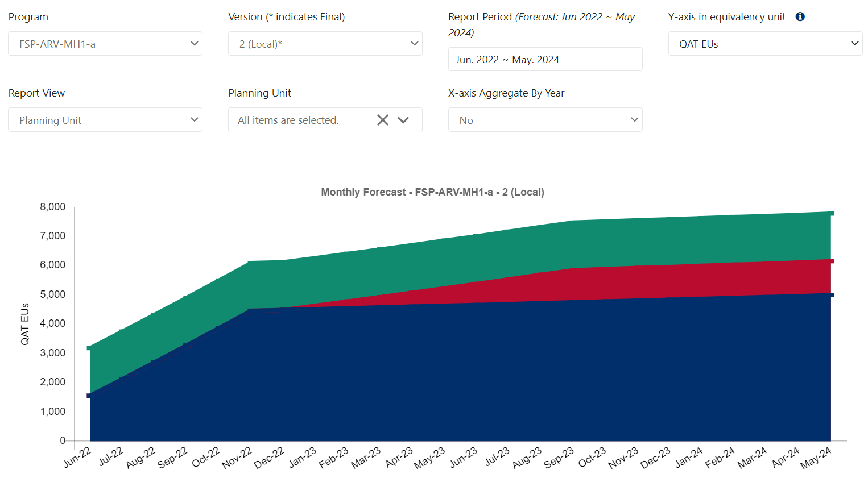
Task: Click the info icon beside Y-axis equivalency unit
Action: point(800,16)
